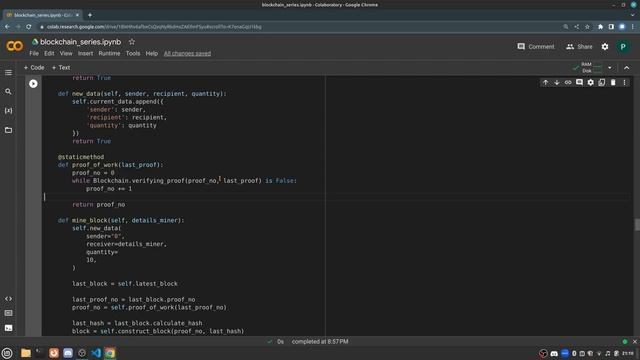Select the blockchain_series.ipynb browser tab
The width and height of the screenshot is (640, 360).
[x=42, y=15]
